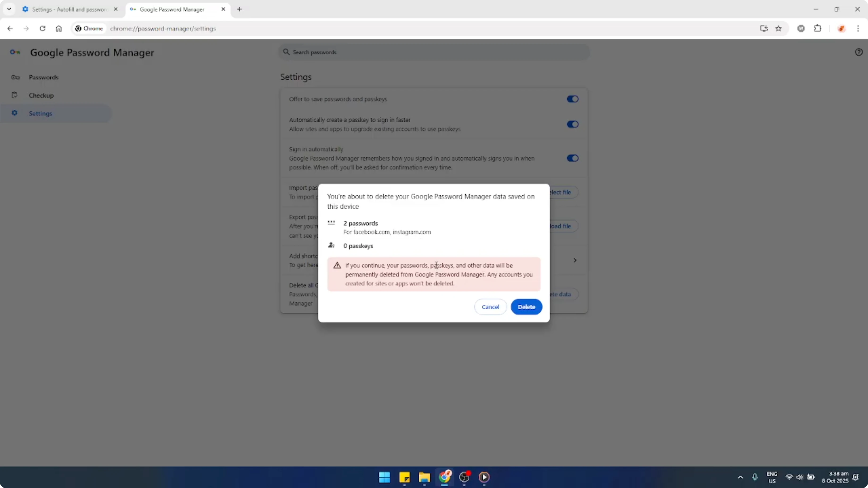Click the warning triangle icon in dialog
Viewport: 868px width, 488px height.
pyautogui.click(x=337, y=265)
